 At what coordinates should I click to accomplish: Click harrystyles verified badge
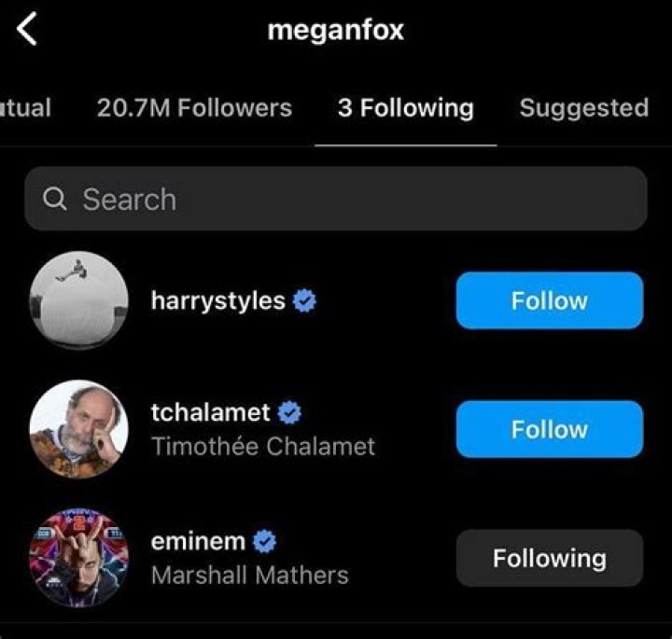(304, 301)
